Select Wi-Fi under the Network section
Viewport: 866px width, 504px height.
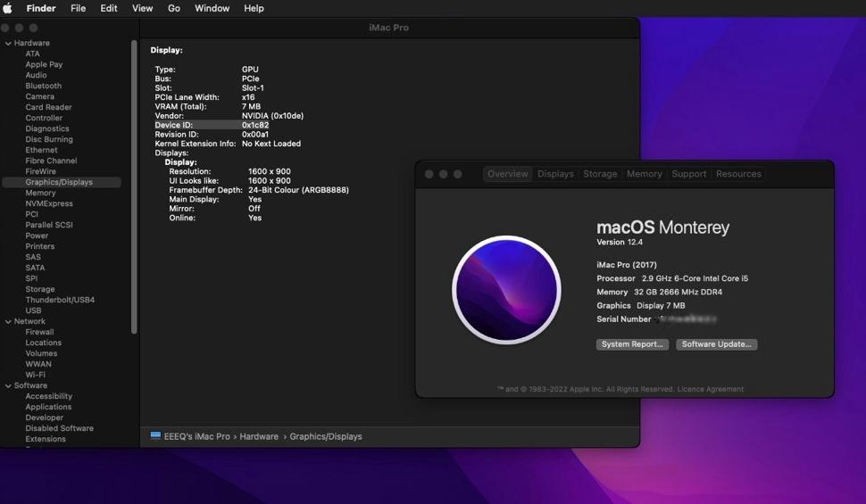[36, 375]
